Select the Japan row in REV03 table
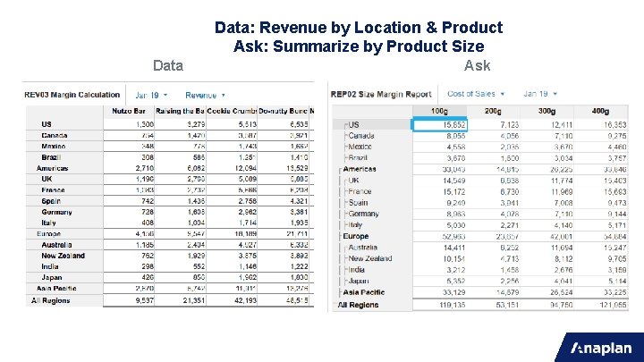 coord(51,277)
